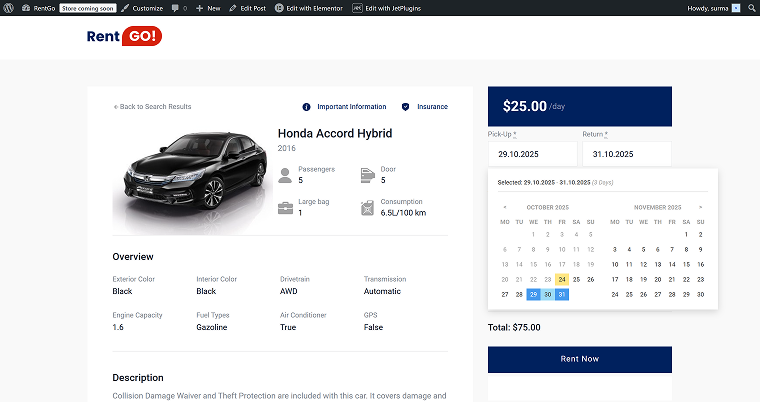Click the Overview heading

[133, 257]
